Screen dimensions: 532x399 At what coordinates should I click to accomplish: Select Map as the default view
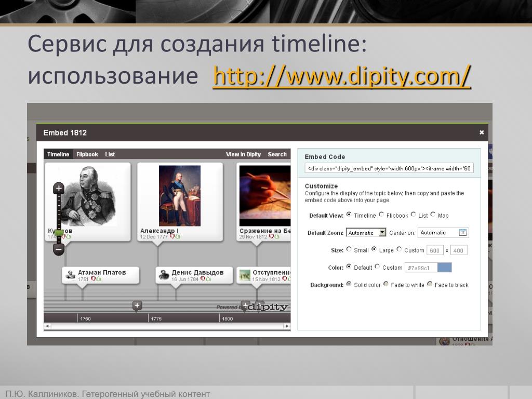coord(433,215)
